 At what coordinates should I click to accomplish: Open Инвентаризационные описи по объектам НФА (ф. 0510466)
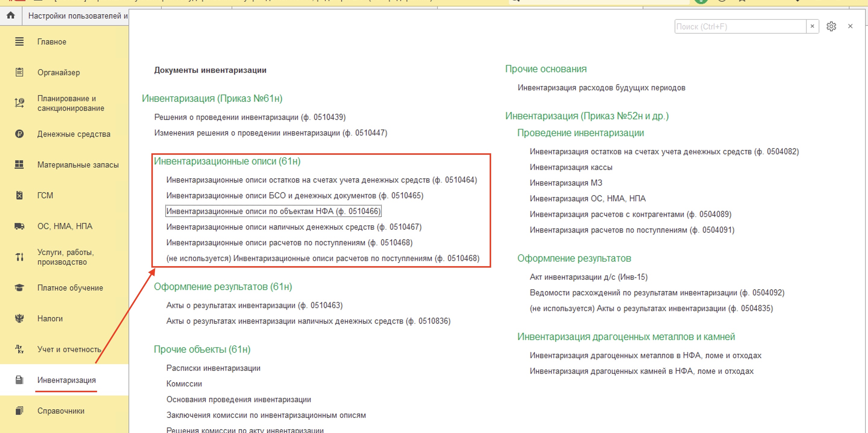click(273, 211)
